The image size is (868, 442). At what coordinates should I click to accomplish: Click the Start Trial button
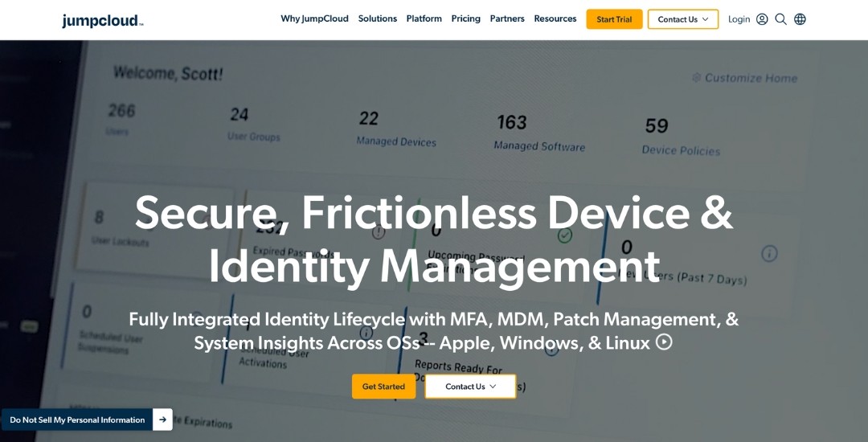[x=615, y=19]
